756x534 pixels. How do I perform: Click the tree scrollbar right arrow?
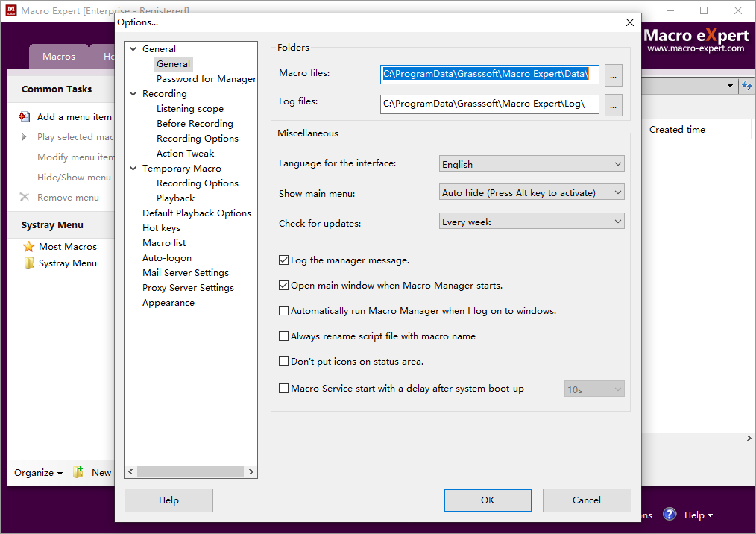[251, 472]
